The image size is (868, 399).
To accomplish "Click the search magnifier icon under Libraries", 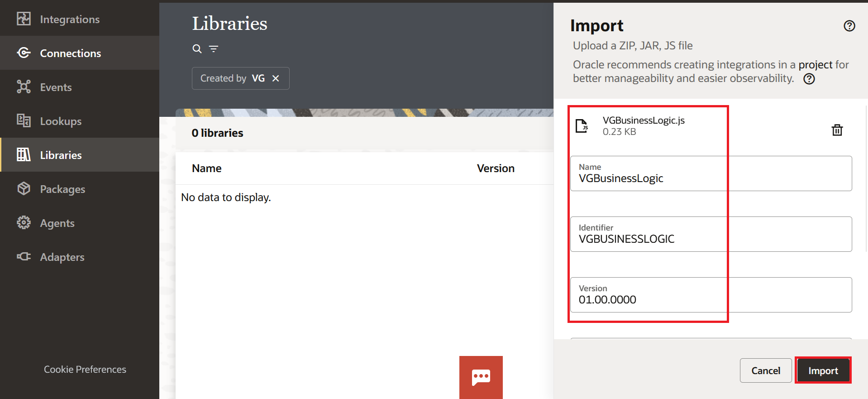I will [197, 49].
